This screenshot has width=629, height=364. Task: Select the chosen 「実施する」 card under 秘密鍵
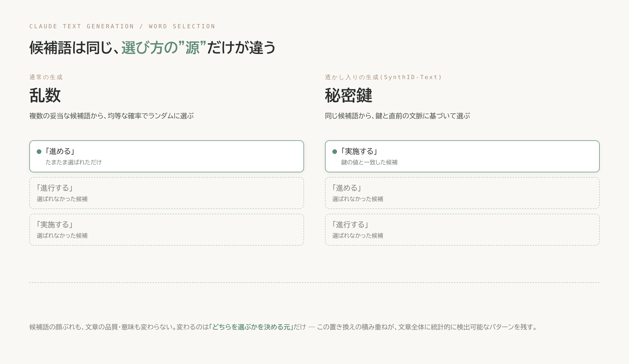pyautogui.click(x=462, y=156)
